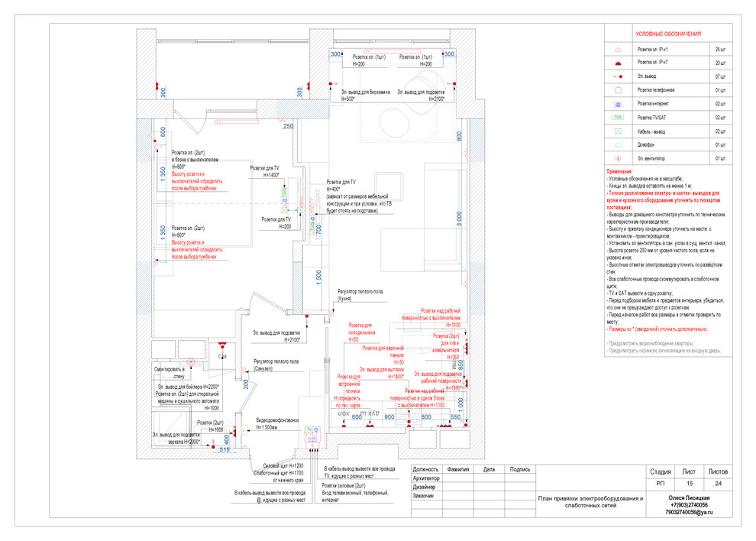
Task: Click the 'Видеодомофон/звонок' label on plan
Action: [x=278, y=422]
